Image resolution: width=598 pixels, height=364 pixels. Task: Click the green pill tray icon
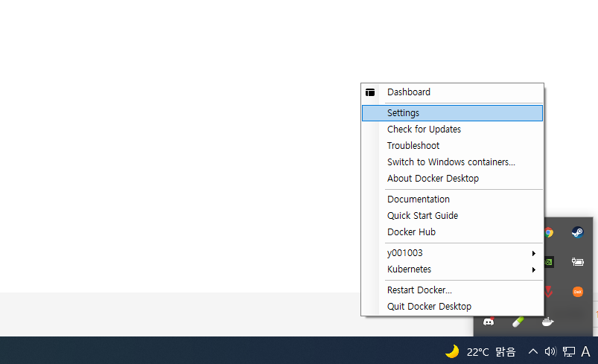[x=518, y=322]
